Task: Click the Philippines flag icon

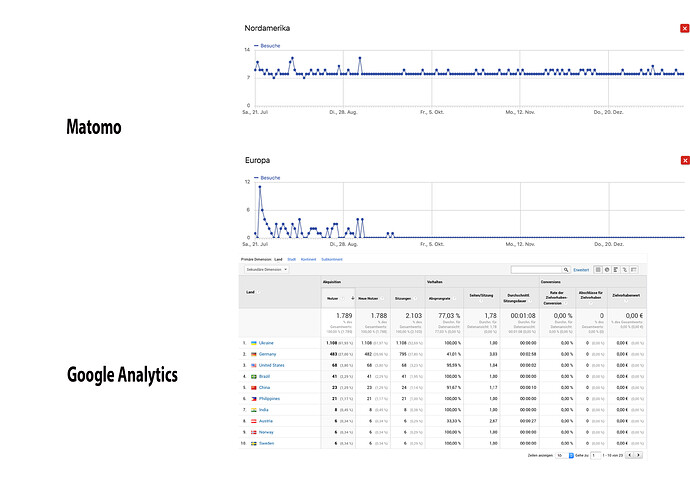Action: [254, 399]
